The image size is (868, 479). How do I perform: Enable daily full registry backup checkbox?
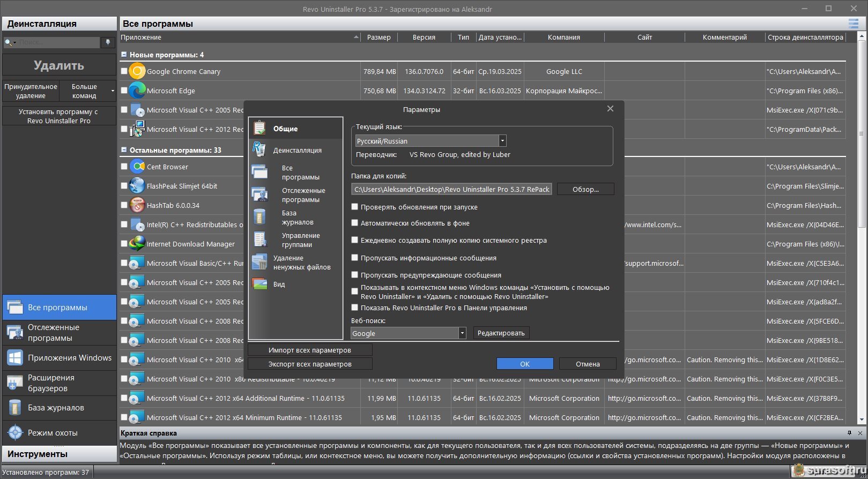click(x=354, y=240)
